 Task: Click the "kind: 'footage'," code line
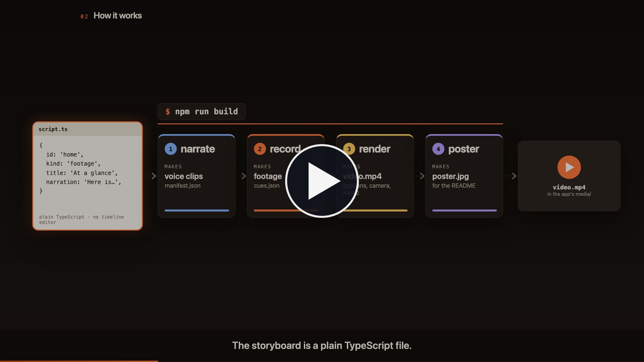click(73, 164)
